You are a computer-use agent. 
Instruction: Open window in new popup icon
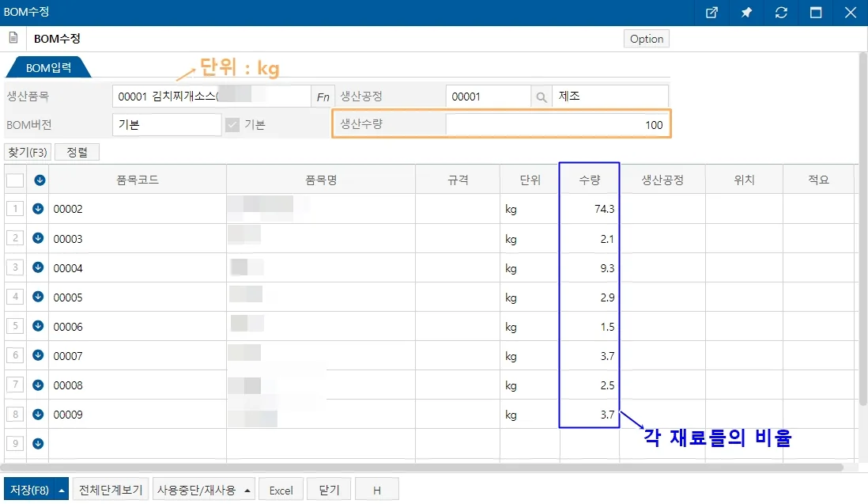(x=712, y=12)
